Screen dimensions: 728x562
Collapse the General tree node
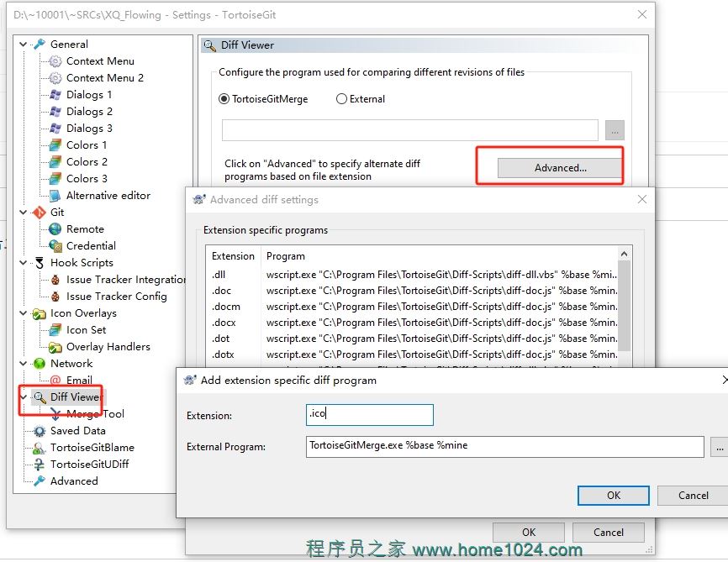coord(24,44)
